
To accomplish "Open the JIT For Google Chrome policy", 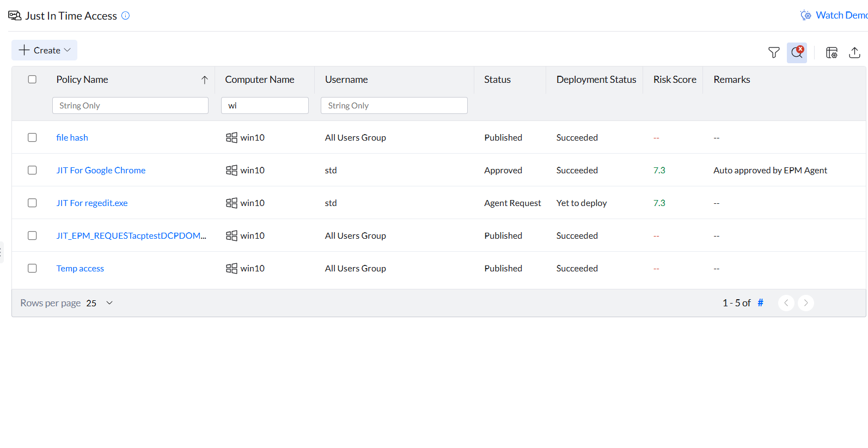I will pyautogui.click(x=101, y=170).
